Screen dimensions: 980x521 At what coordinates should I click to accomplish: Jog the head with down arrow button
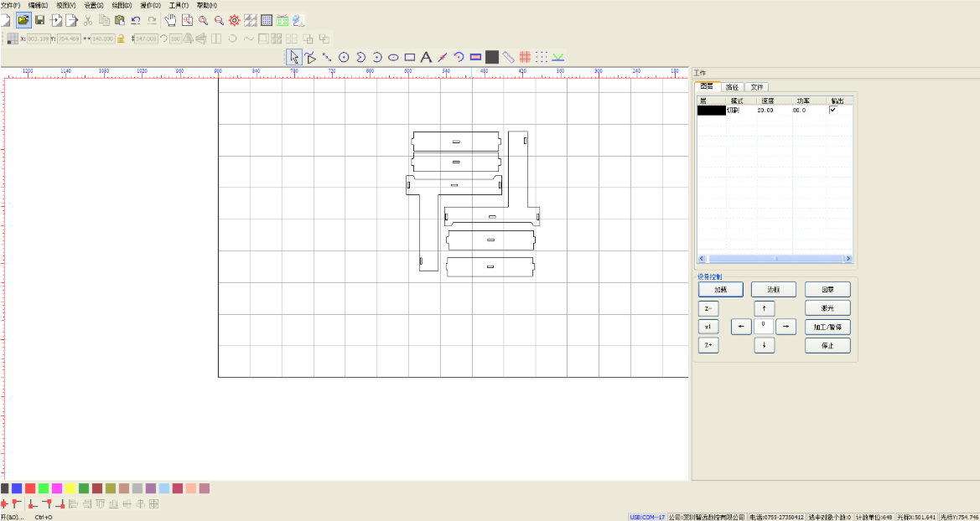[x=764, y=345]
